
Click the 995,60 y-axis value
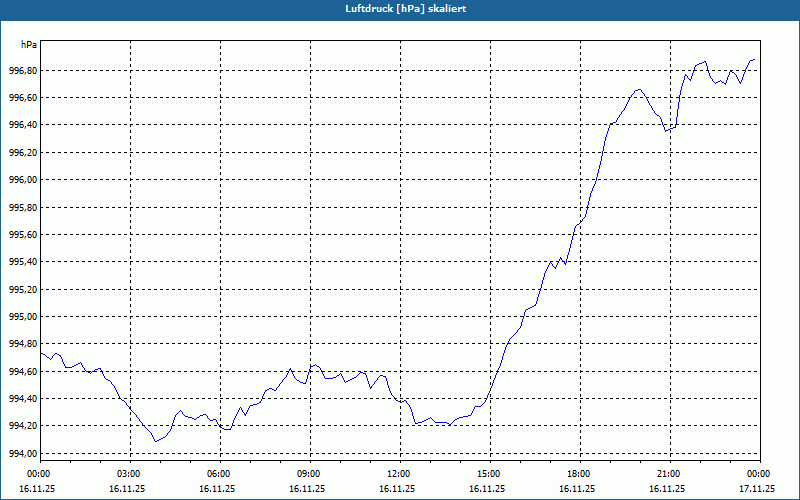(x=23, y=235)
